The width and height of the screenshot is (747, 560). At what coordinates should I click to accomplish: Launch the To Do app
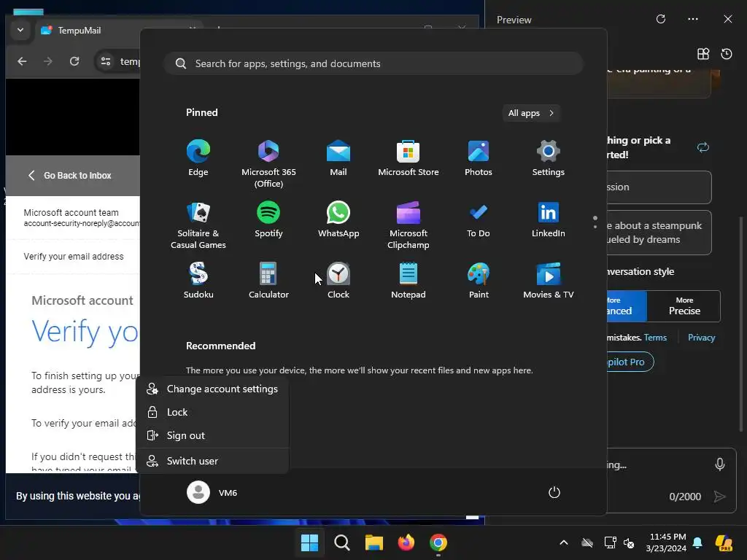click(479, 219)
